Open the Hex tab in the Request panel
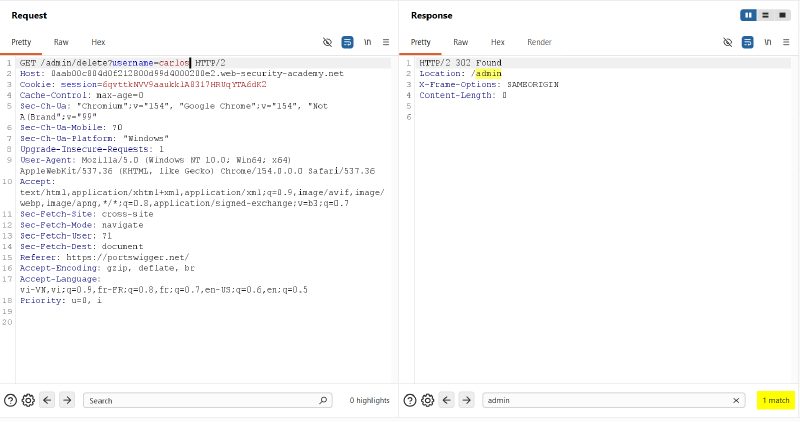 tap(98, 42)
